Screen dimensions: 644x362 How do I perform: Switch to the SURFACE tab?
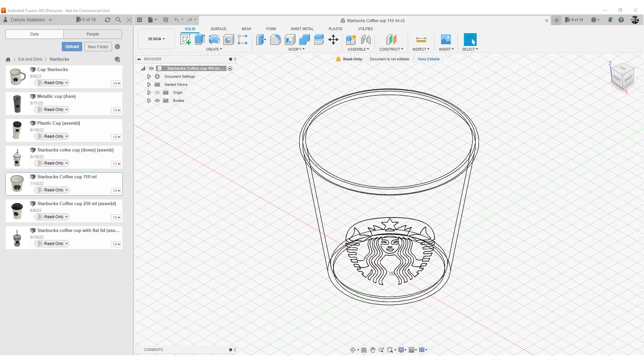pos(218,29)
